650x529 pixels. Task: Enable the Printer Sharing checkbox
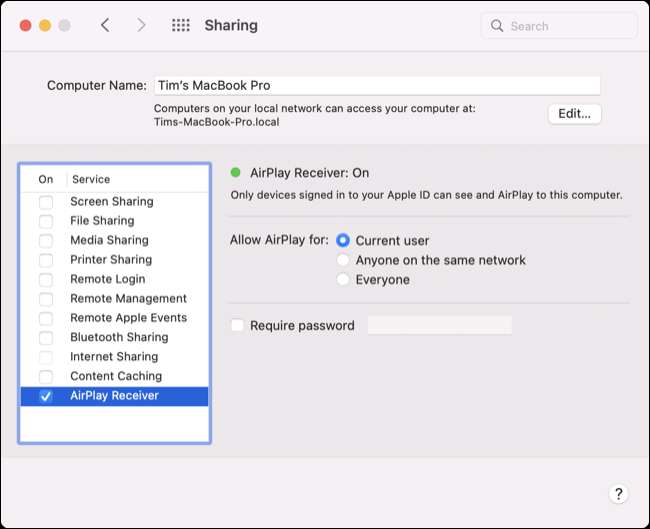pos(46,260)
